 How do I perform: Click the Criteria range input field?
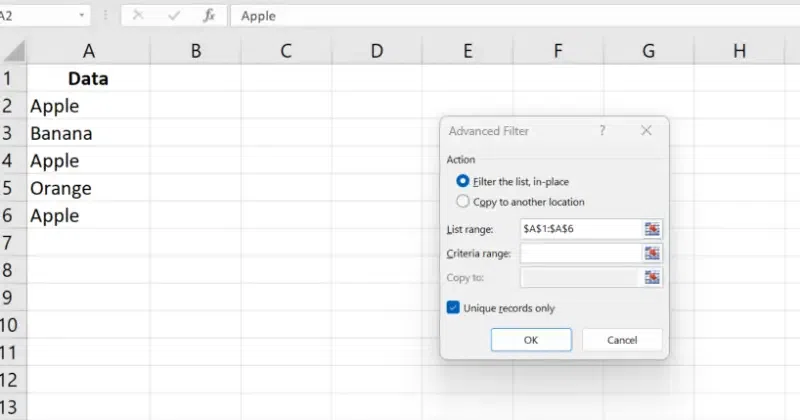point(580,253)
